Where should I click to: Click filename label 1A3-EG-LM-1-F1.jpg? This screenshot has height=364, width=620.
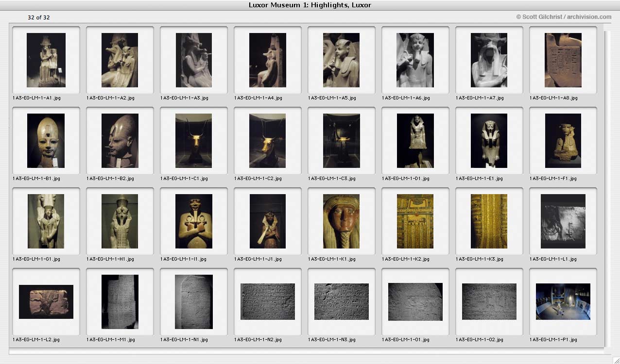553,179
